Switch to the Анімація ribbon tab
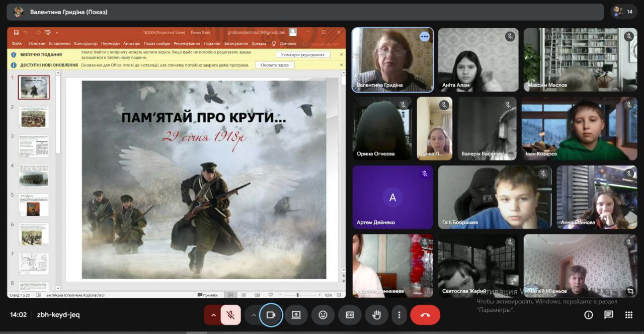Viewport: 644px width, 334px height. click(131, 44)
